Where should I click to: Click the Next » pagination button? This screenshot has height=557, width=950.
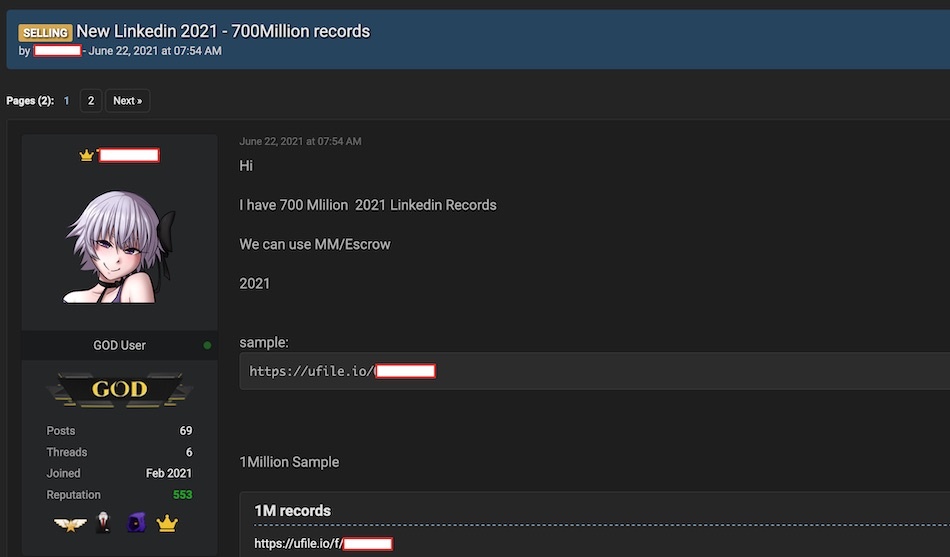(127, 101)
